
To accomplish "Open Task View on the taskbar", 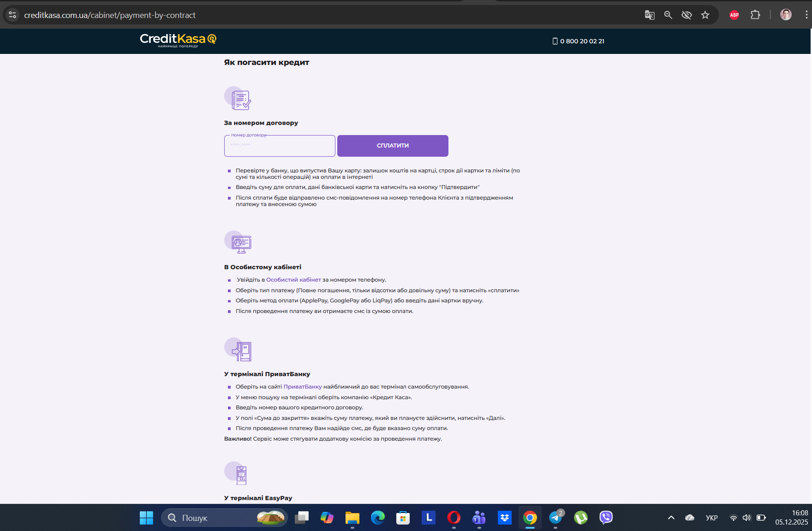I will (302, 518).
